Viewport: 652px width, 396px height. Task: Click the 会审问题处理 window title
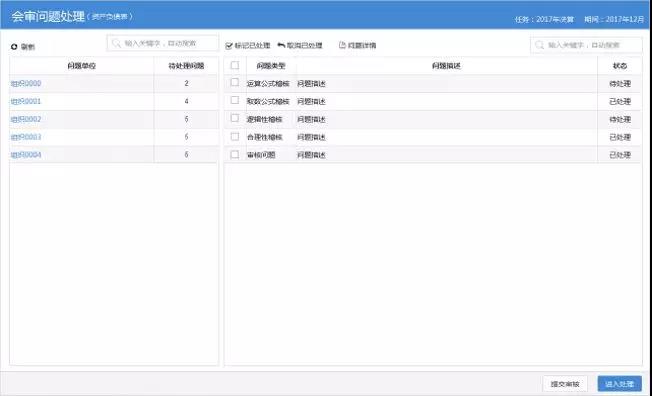point(48,16)
